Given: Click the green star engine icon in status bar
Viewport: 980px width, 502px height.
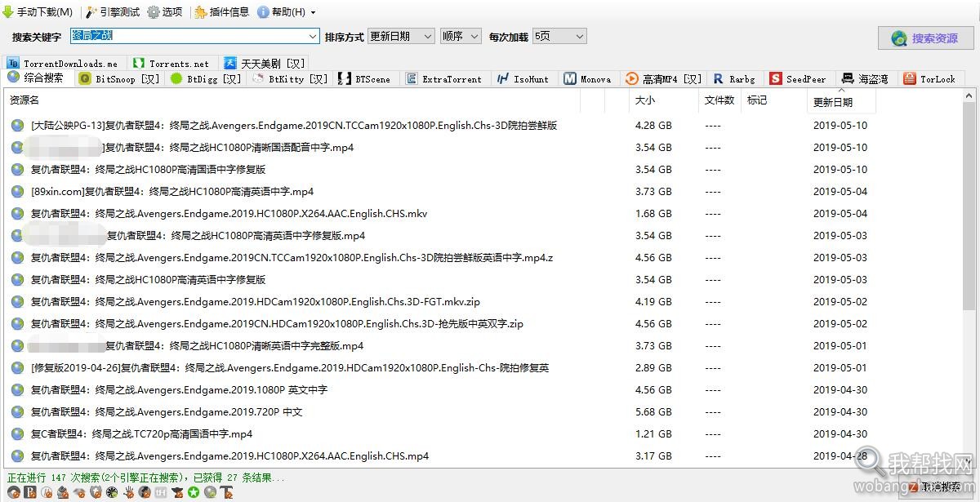Looking at the screenshot, I should coord(194,492).
